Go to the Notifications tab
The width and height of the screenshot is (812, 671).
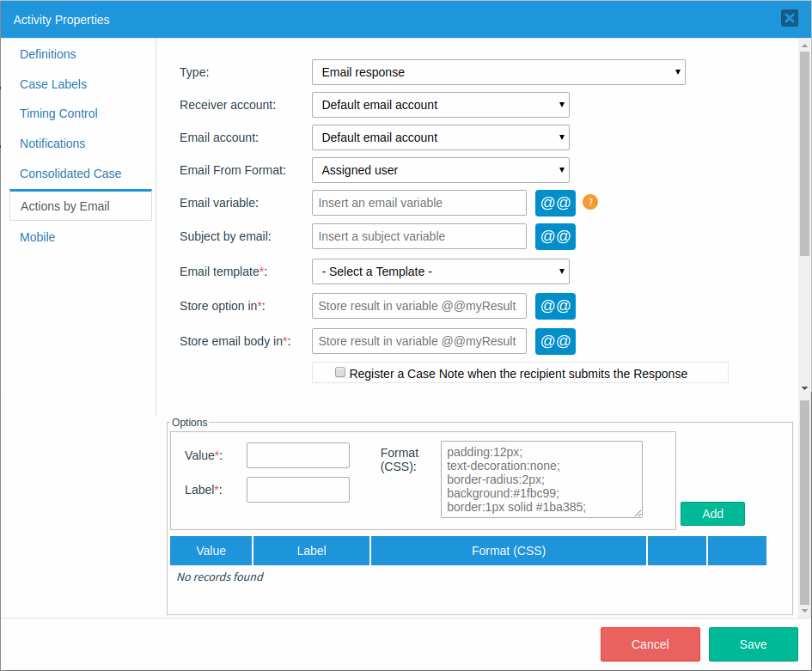(x=52, y=143)
